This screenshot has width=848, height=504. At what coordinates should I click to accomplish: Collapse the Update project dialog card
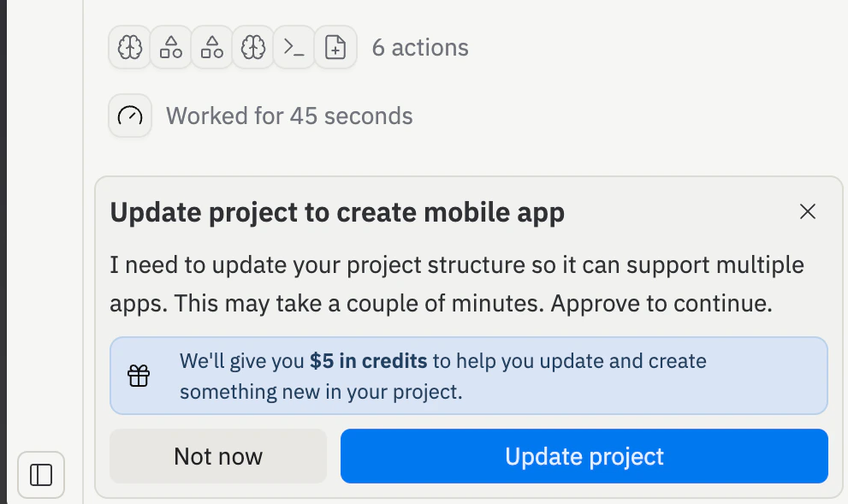coord(807,211)
